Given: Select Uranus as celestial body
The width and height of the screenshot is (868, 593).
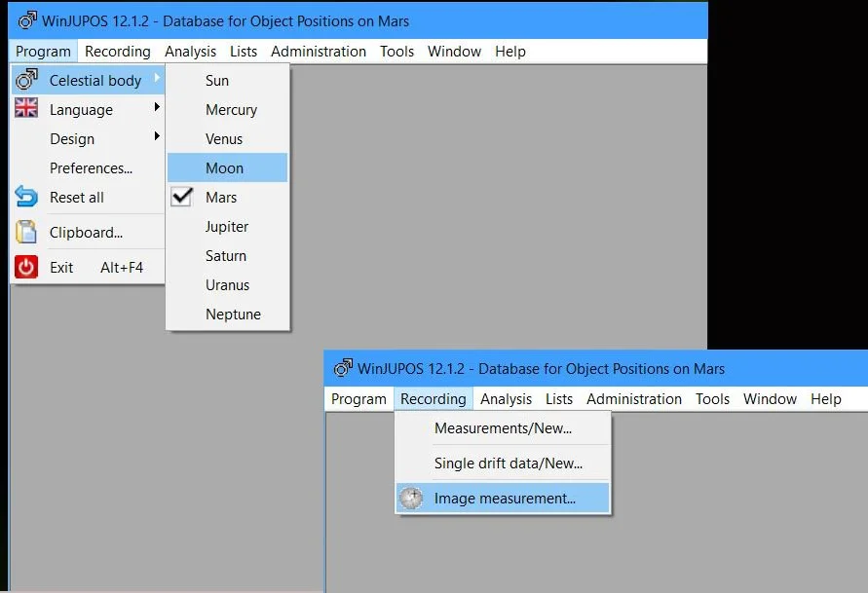Looking at the screenshot, I should (228, 285).
